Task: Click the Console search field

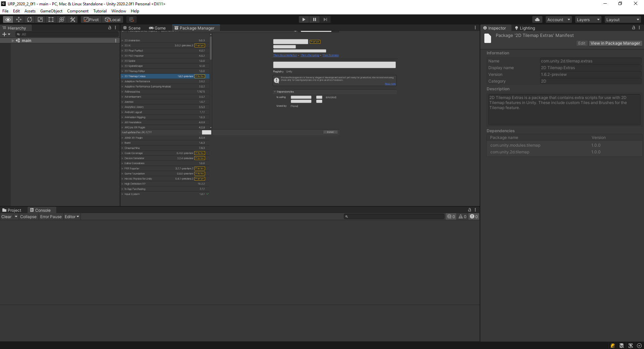Action: [x=394, y=217]
